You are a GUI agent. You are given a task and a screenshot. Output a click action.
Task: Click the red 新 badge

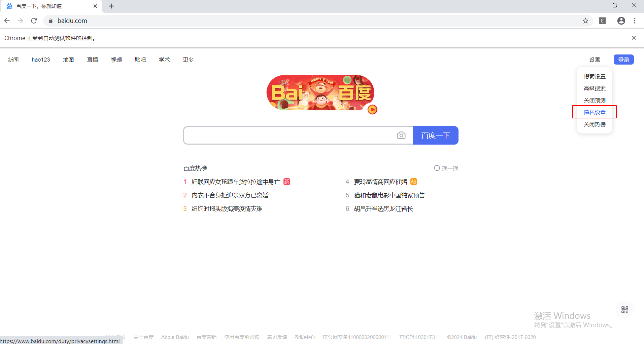tap(287, 182)
